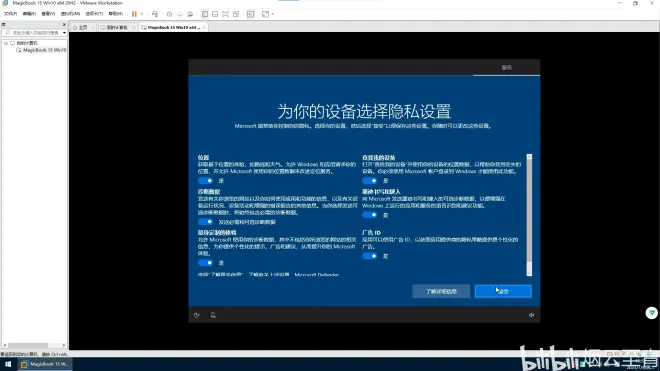The image size is (660, 371).
Task: Close the library panel with its X
Action: click(64, 24)
